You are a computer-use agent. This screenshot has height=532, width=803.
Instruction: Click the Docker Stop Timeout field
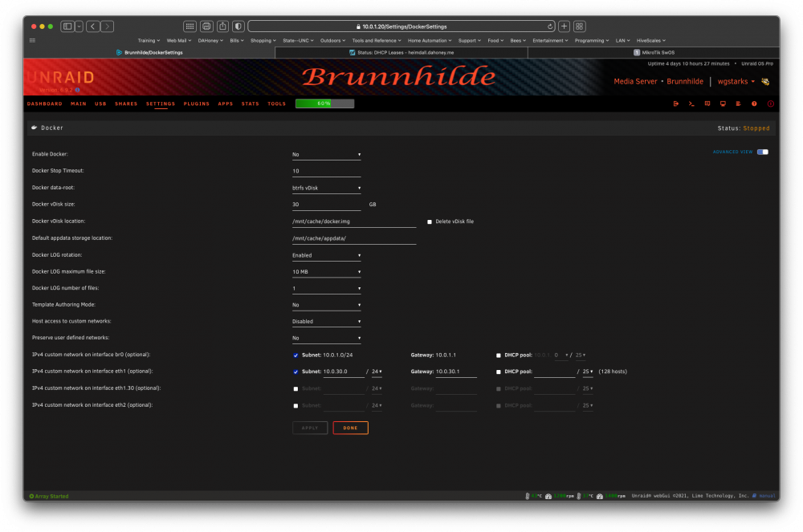click(x=326, y=172)
